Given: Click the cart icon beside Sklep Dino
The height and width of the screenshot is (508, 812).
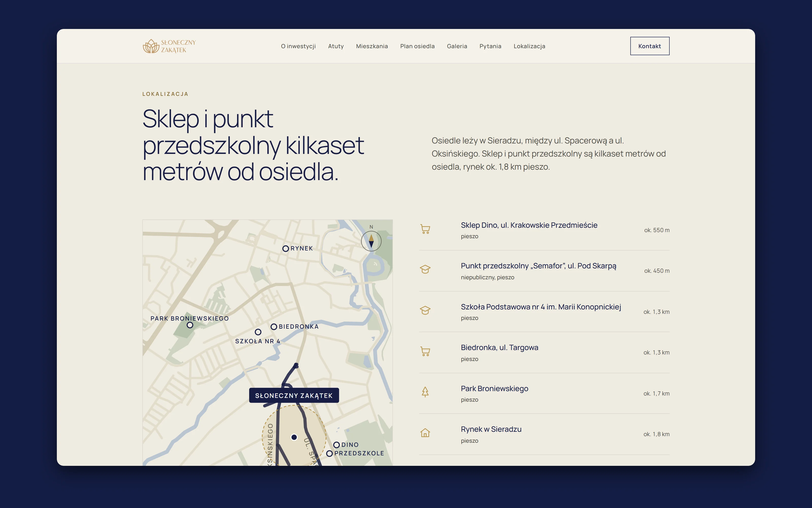Looking at the screenshot, I should click(x=425, y=229).
